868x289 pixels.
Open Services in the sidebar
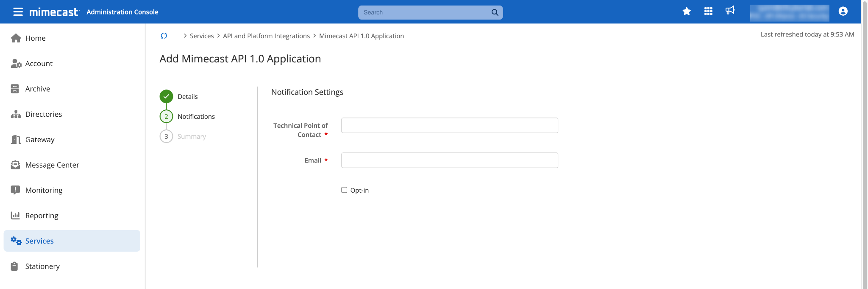39,241
